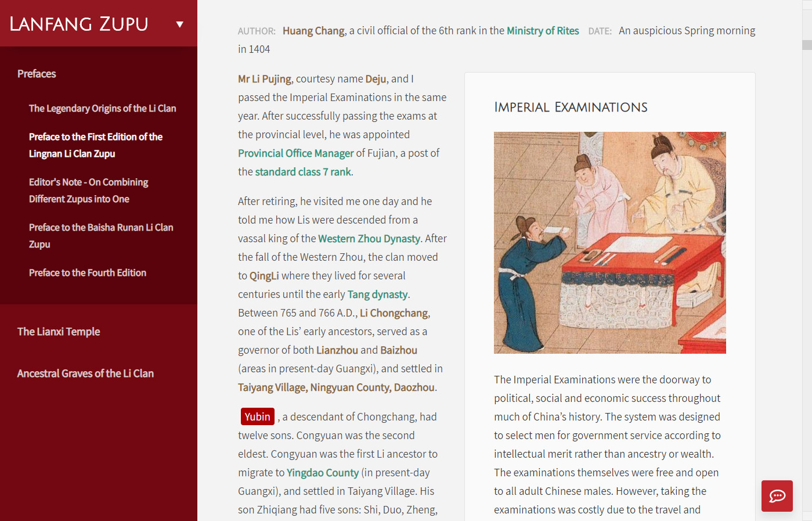812x521 pixels.
Task: Click the Provincial Office Manager link
Action: (295, 153)
